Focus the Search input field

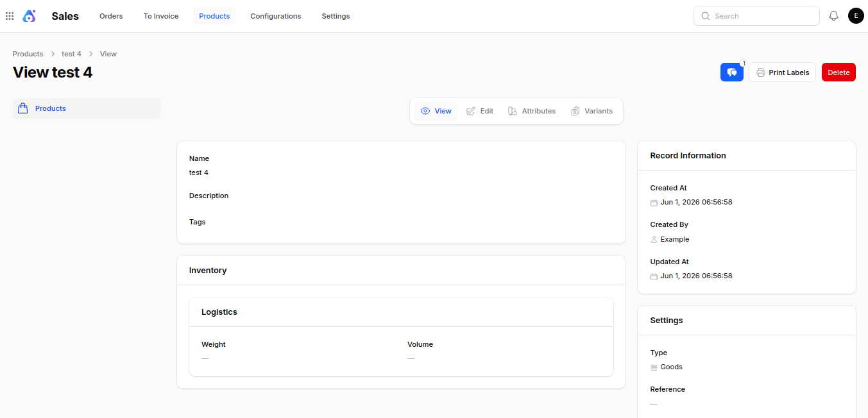756,16
